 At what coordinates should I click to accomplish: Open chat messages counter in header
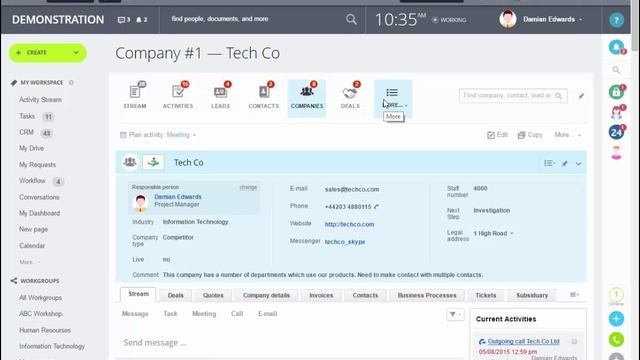(x=124, y=20)
